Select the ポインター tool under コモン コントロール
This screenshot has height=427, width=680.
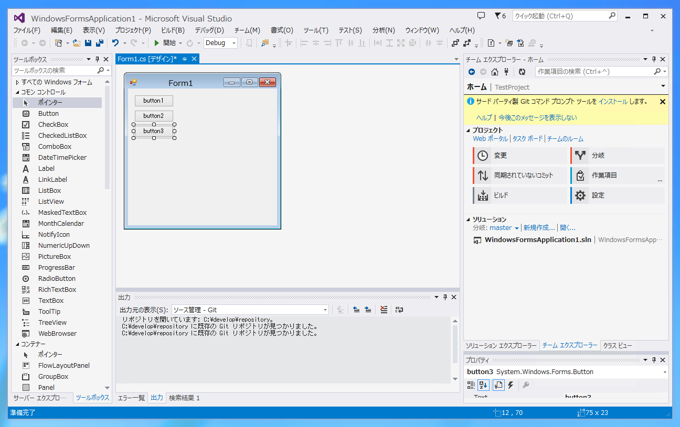point(57,102)
